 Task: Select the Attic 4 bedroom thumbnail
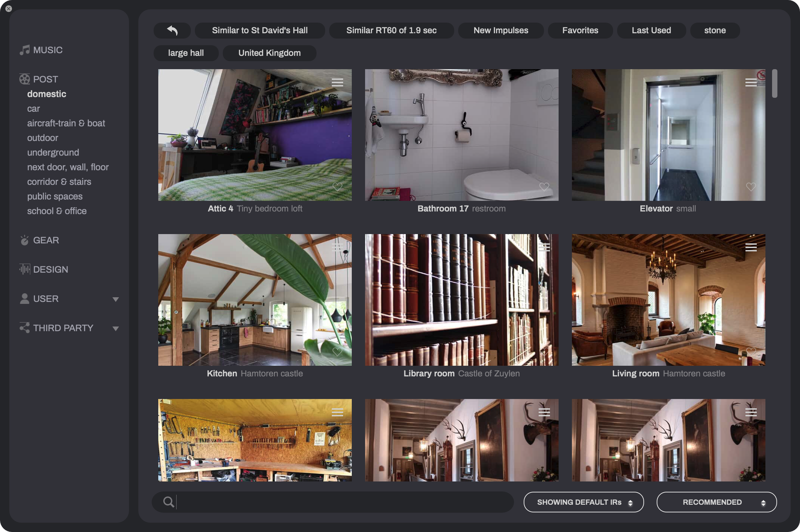click(255, 135)
